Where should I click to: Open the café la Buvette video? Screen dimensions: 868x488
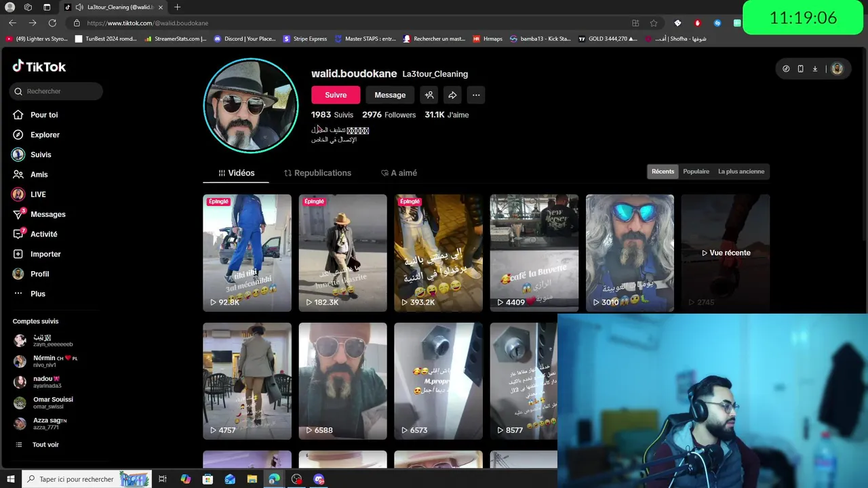pyautogui.click(x=534, y=253)
